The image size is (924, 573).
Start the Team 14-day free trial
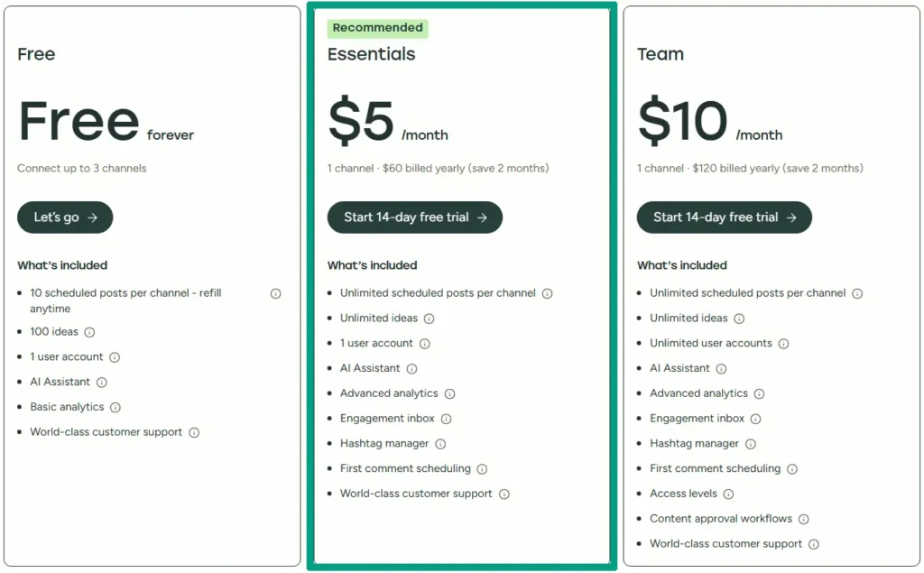724,217
